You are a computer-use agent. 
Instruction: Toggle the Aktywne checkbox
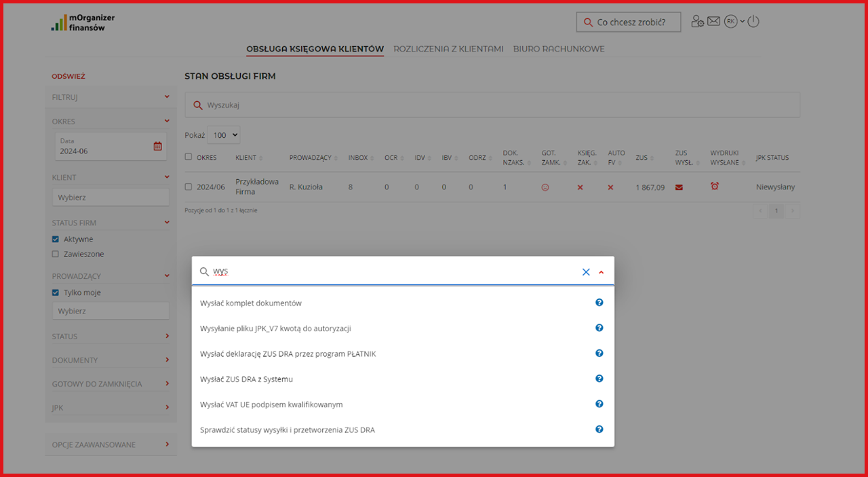56,239
